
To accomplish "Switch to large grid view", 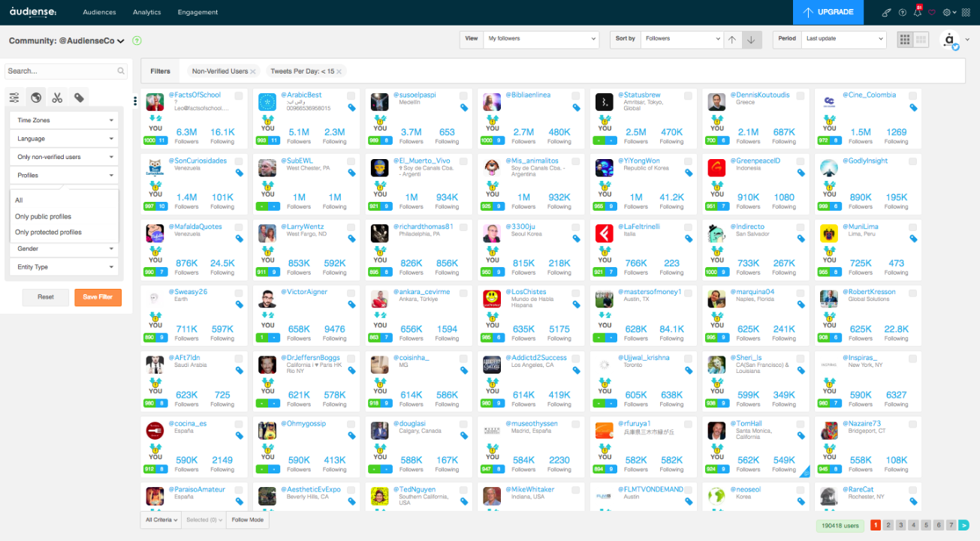I will (921, 39).
